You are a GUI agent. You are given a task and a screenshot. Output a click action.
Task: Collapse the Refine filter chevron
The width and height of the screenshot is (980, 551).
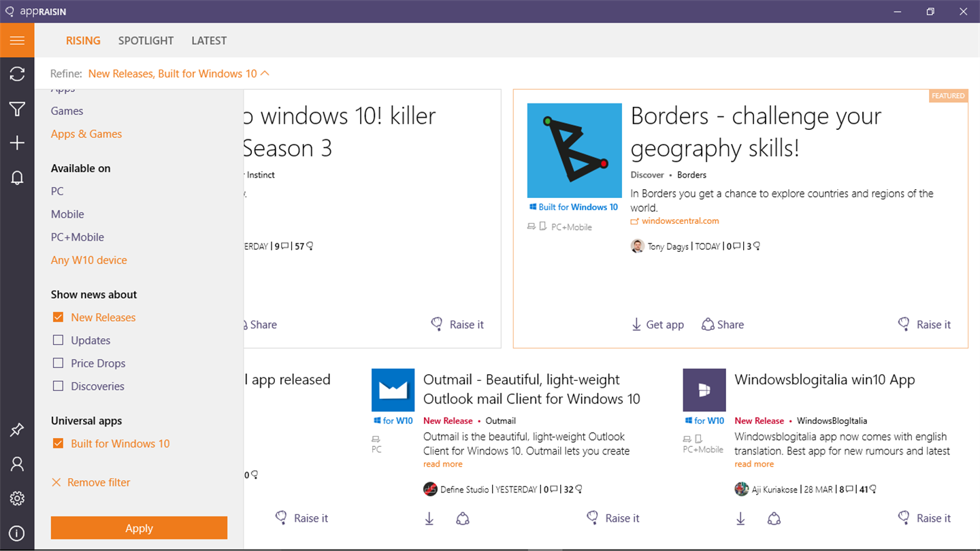click(x=265, y=73)
